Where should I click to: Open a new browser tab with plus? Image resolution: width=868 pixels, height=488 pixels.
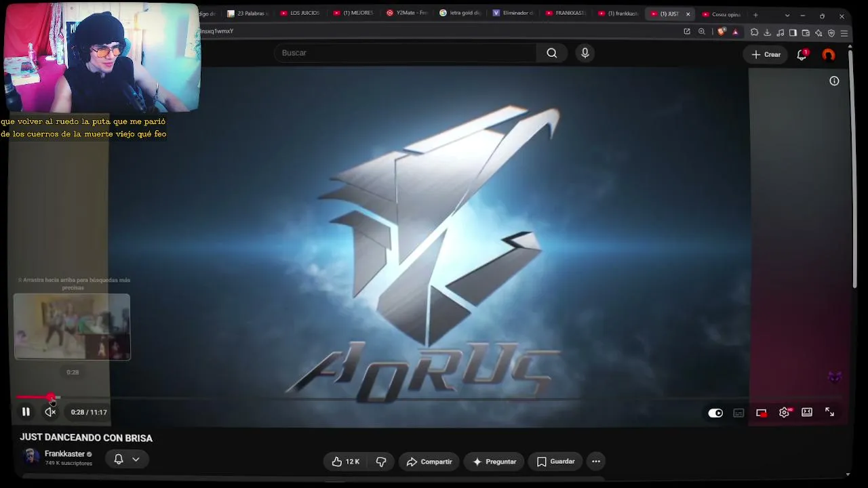pos(755,15)
